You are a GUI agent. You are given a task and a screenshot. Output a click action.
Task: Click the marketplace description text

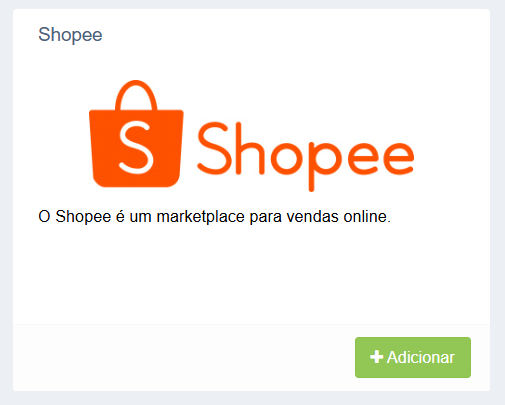(x=214, y=217)
